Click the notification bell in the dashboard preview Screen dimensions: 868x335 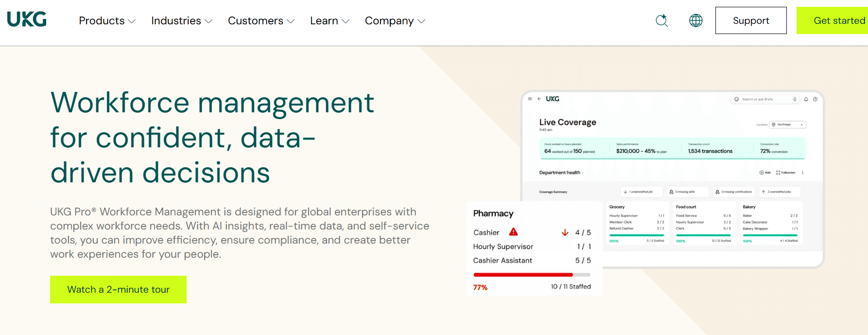806,99
